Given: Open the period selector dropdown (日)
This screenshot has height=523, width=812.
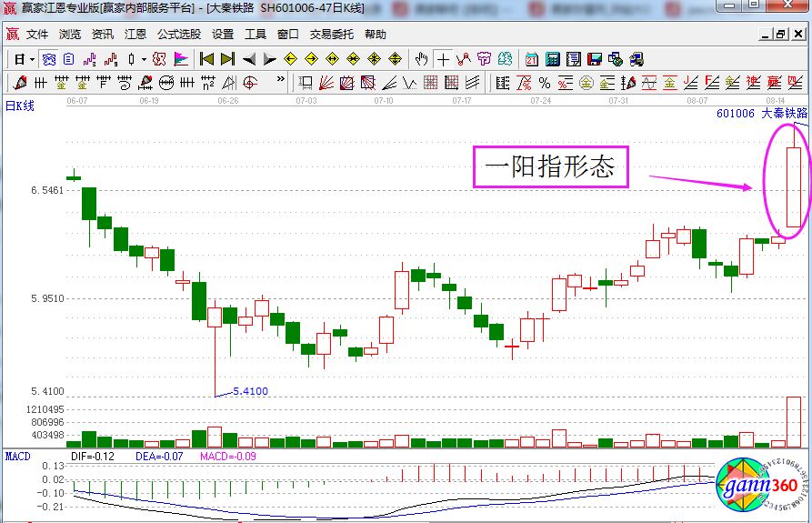Looking at the screenshot, I should click(x=24, y=59).
